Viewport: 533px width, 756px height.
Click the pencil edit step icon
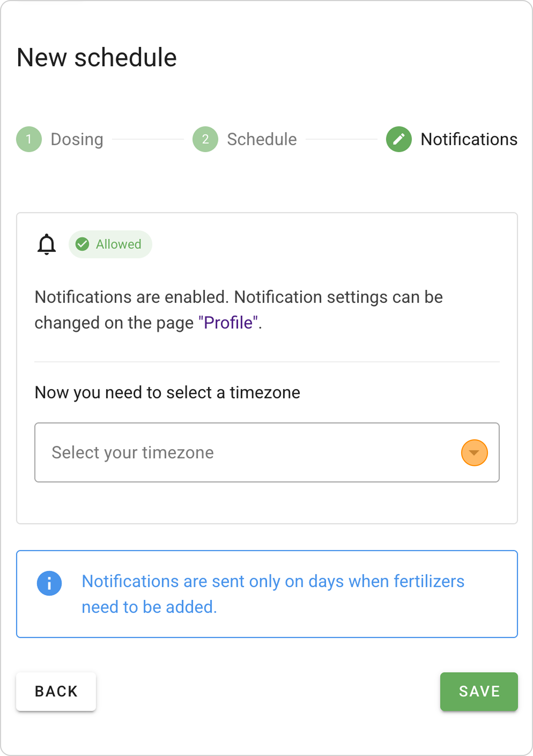[399, 139]
